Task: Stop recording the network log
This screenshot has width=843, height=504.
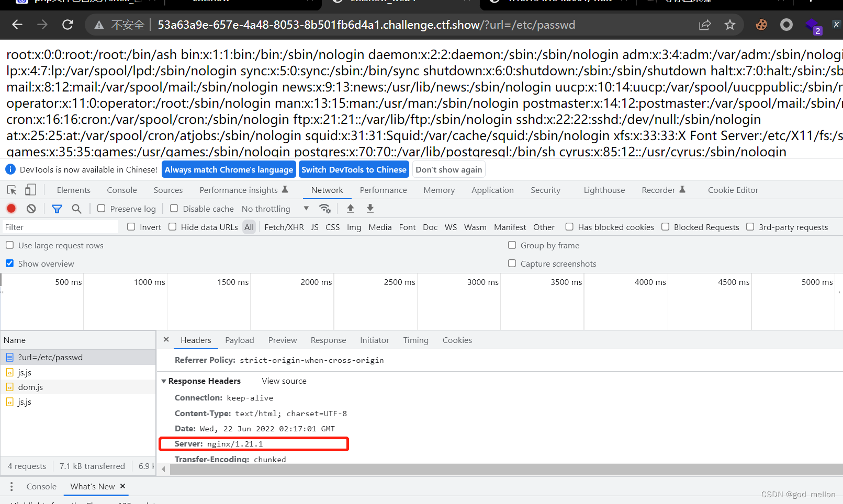Action: (11, 209)
